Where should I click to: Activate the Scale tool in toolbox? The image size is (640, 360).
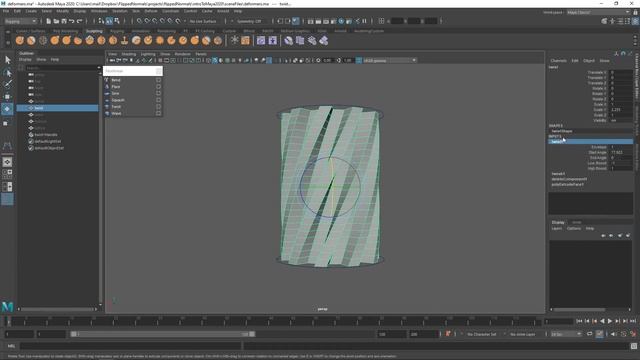[6, 123]
